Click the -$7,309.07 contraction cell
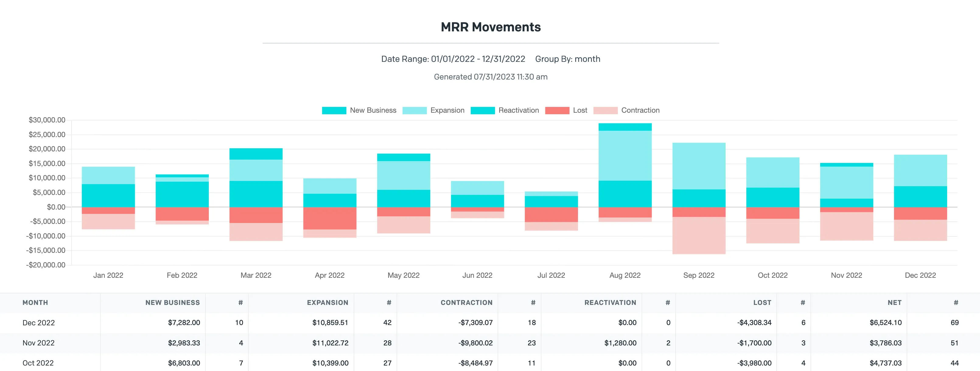The width and height of the screenshot is (980, 371). pyautogui.click(x=475, y=323)
